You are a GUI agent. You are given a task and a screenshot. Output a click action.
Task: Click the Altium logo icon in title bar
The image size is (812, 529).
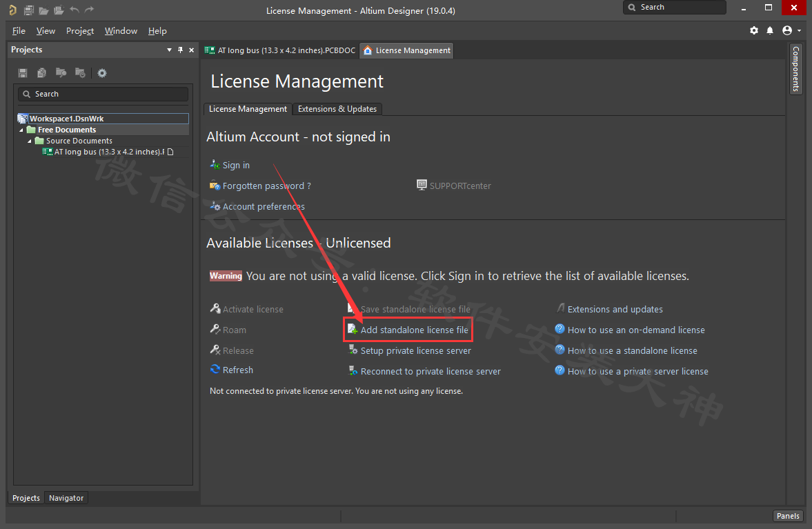13,10
